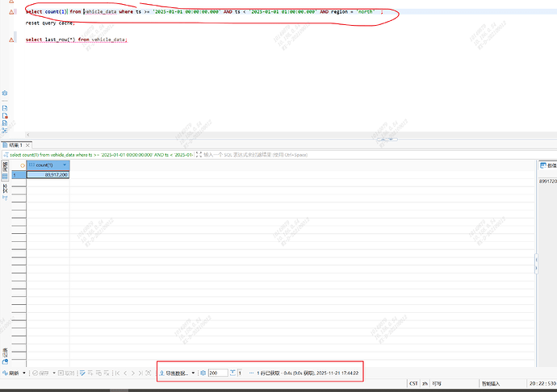Screen dimensions: 557x392
Task: Click the expand filter panel icon
Action: [x=199, y=154]
